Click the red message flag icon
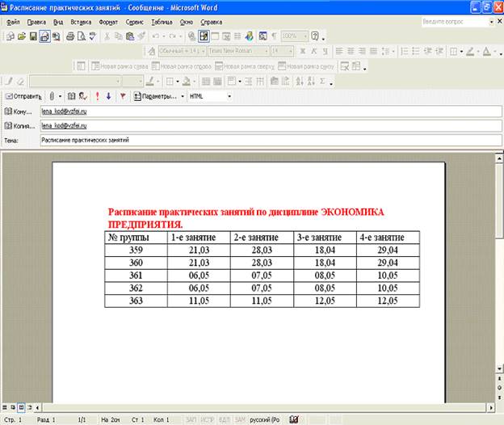The width and height of the screenshot is (504, 425). [x=122, y=95]
